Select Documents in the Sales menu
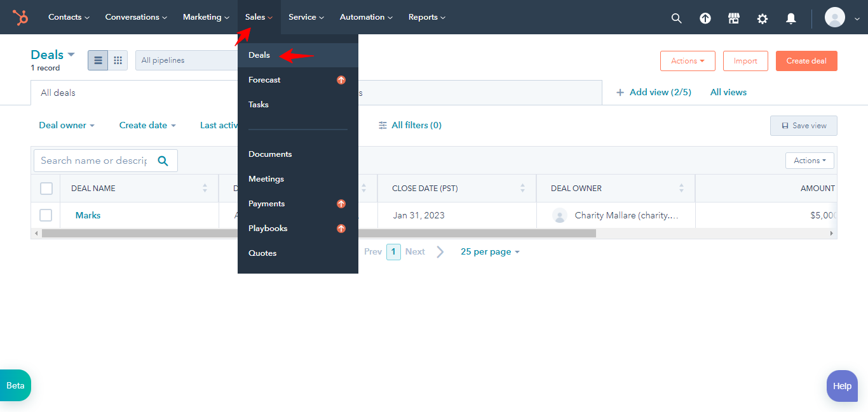 click(298, 154)
